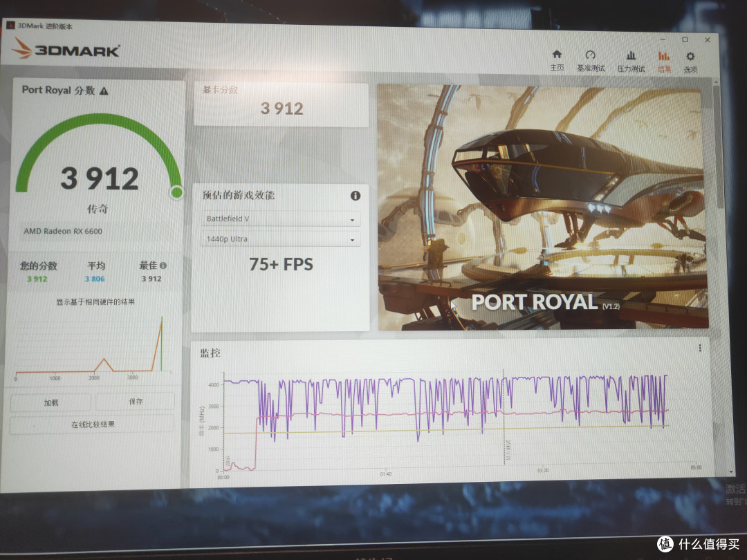Click the vertical scrollbar of results page

720,148
